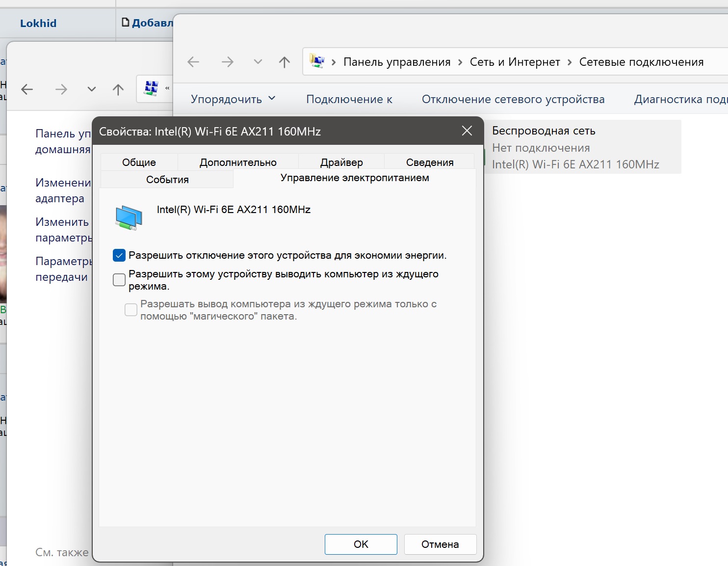Switch to the Общие tab

(139, 162)
